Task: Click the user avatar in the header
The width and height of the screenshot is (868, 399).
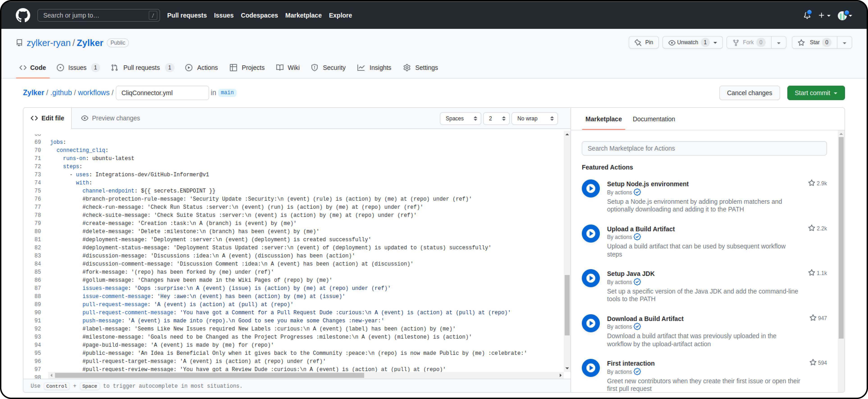Action: point(842,16)
